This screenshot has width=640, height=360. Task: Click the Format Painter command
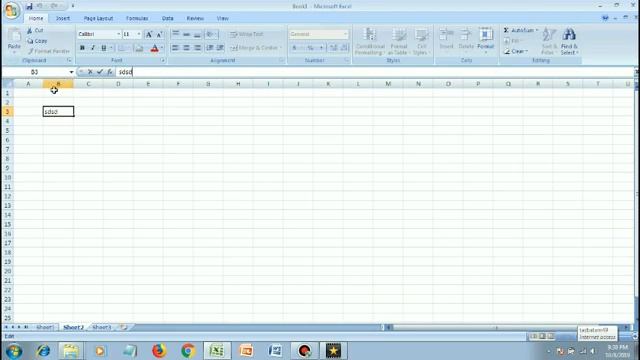point(49,51)
